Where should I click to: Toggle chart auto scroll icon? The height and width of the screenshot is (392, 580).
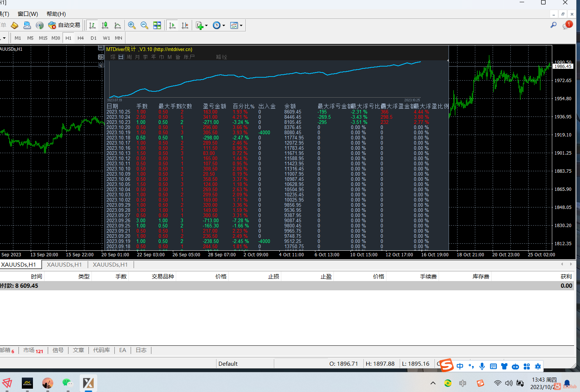point(172,25)
